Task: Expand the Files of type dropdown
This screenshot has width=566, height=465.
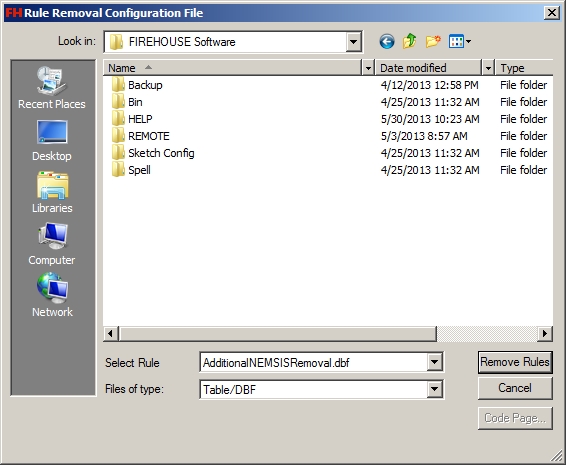Action: click(x=435, y=389)
